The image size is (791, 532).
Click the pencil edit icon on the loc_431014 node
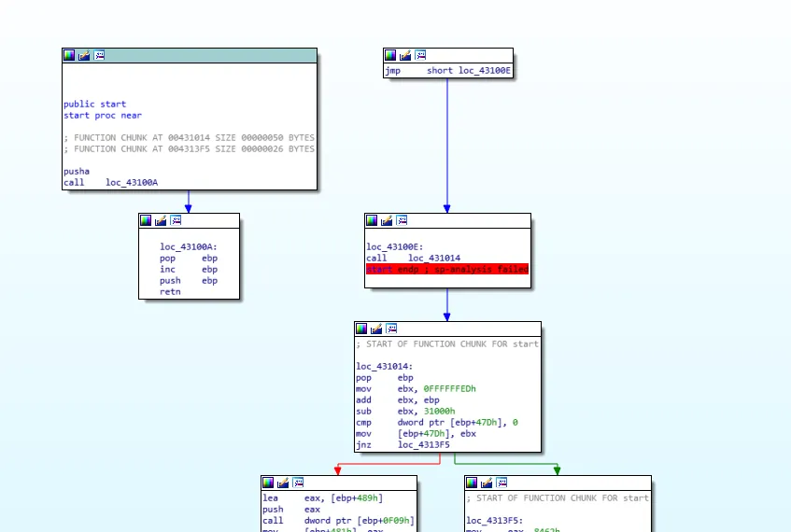click(x=376, y=329)
